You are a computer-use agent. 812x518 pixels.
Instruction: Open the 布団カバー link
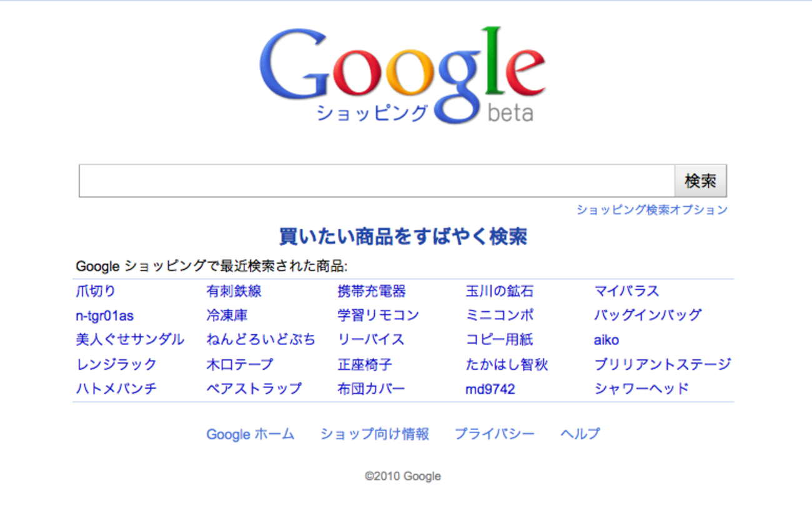tap(371, 389)
